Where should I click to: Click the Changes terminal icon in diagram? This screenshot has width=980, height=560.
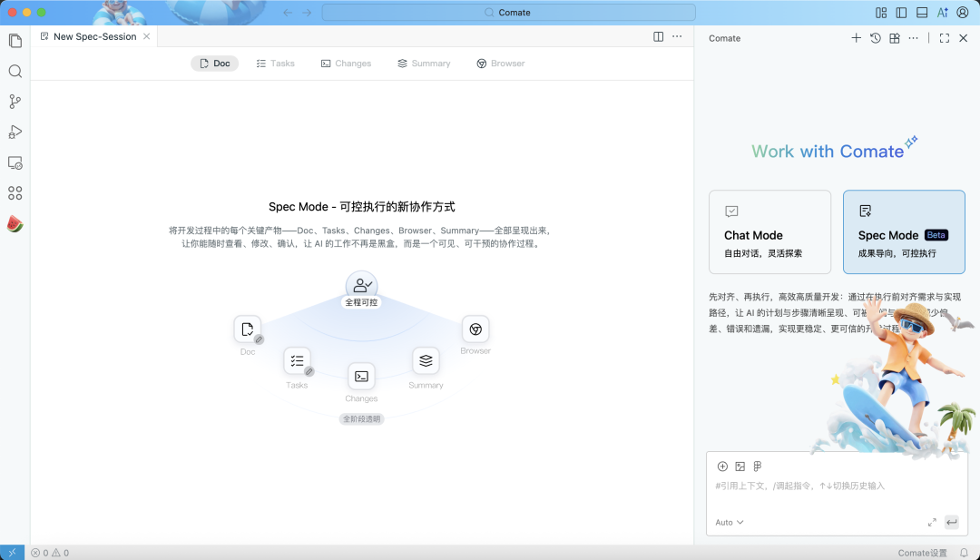pyautogui.click(x=361, y=377)
